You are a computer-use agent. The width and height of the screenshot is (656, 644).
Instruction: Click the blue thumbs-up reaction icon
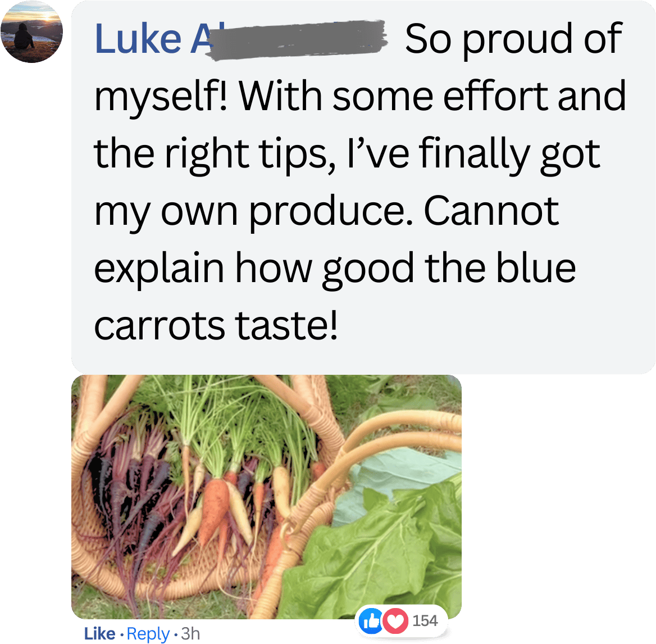371,620
